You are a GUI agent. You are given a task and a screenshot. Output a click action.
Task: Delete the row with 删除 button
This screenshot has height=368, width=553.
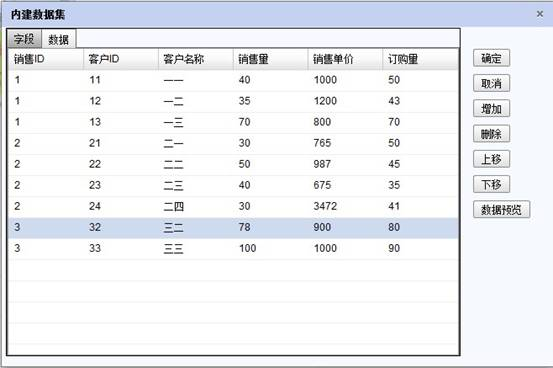pyautogui.click(x=491, y=134)
